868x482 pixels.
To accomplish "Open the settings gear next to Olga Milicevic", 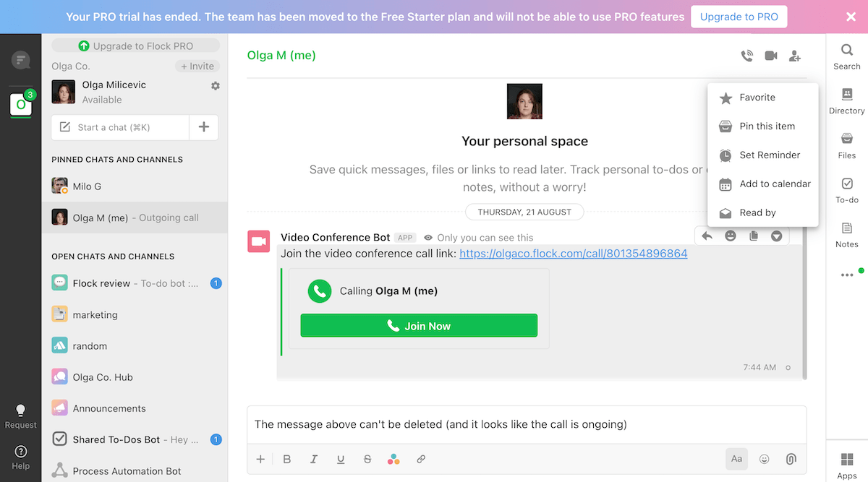I will [215, 86].
